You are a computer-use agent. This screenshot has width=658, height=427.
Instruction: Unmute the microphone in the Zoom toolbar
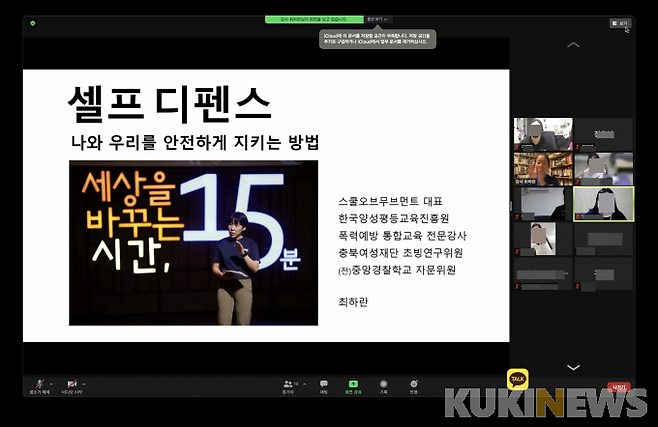39,384
